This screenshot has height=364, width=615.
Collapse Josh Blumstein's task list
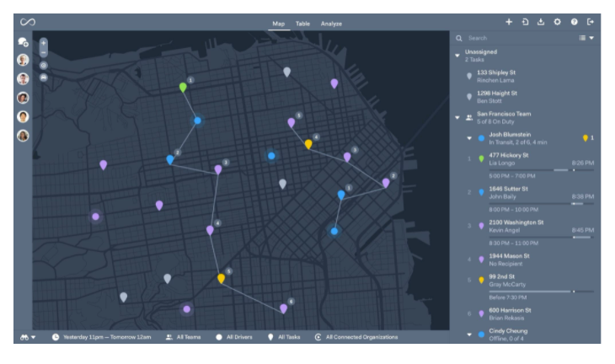[x=469, y=138]
